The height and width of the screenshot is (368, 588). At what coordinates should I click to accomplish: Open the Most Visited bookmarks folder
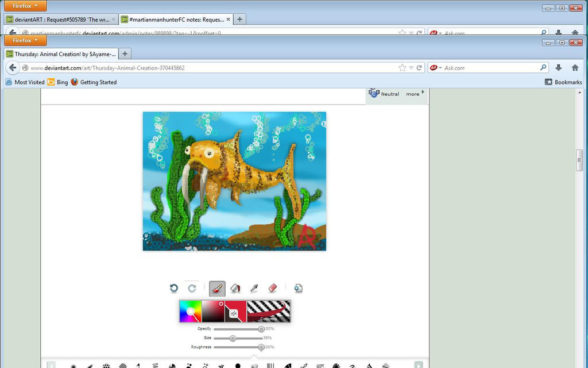(25, 82)
